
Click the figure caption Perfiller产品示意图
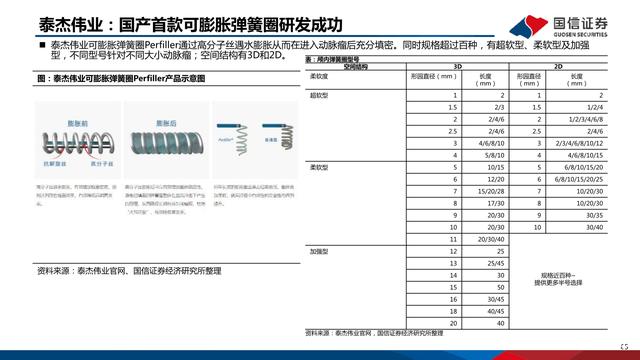[x=121, y=78]
